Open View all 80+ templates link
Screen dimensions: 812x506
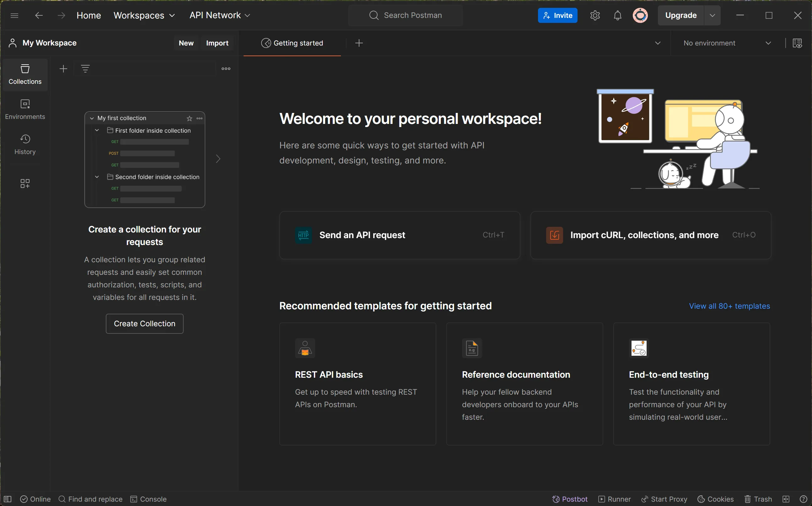pyautogui.click(x=729, y=306)
